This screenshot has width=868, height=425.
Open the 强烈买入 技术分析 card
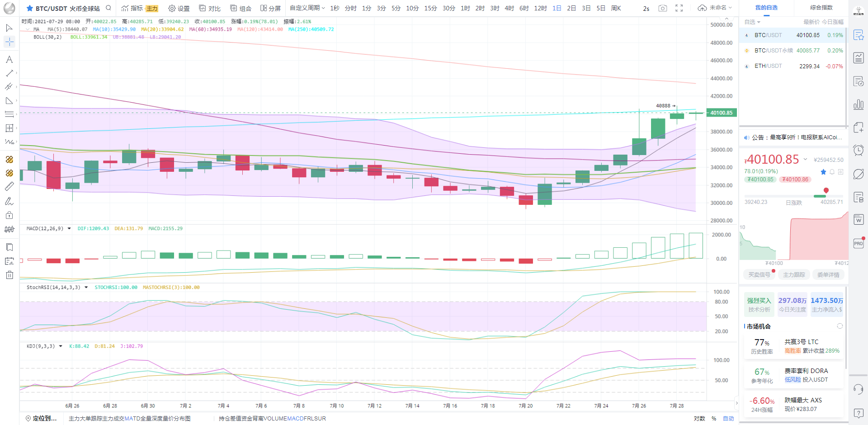click(759, 305)
